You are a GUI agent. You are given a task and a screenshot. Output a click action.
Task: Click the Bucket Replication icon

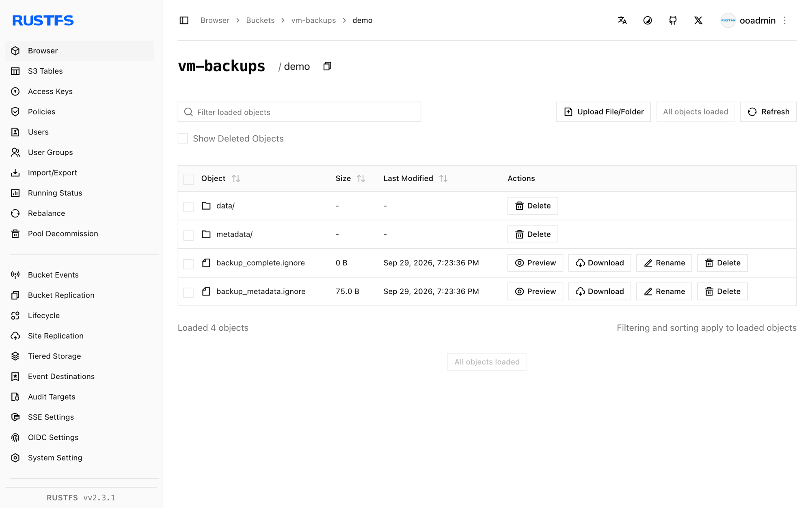coord(15,295)
